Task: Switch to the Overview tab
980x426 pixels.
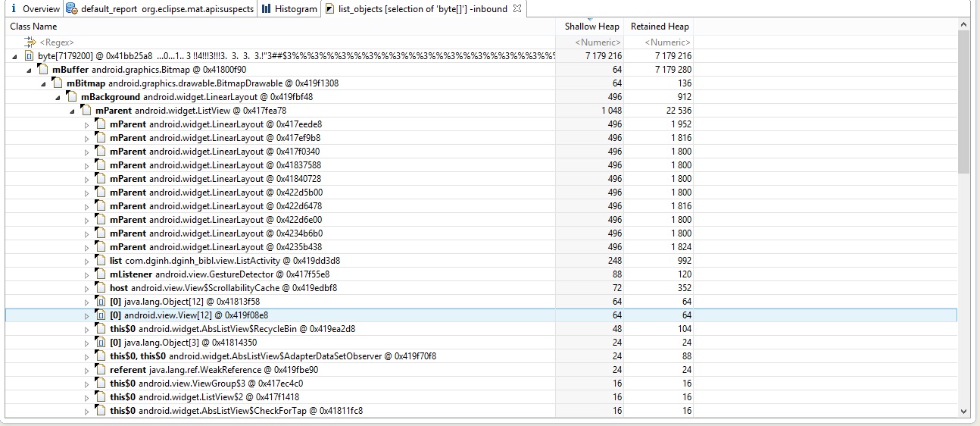Action: point(35,9)
